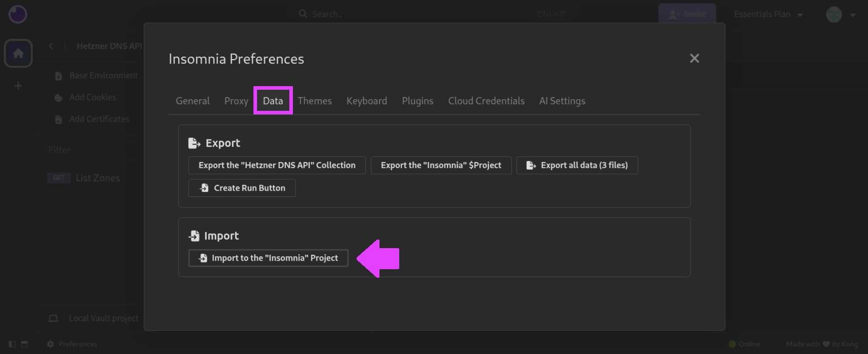
Task: Open the account dropdown arrow
Action: click(x=853, y=15)
